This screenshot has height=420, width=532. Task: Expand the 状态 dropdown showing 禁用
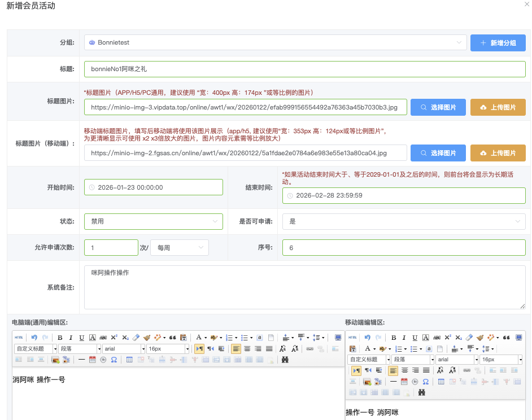tap(153, 221)
